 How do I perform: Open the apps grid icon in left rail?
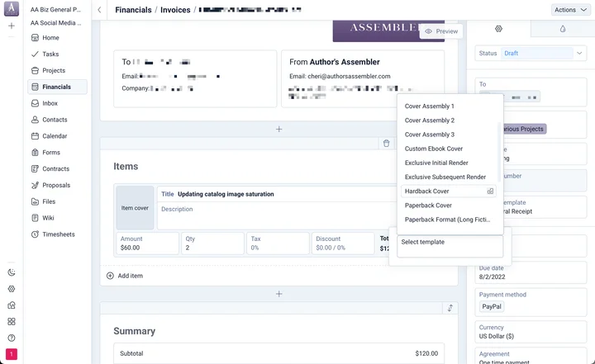tap(12, 321)
